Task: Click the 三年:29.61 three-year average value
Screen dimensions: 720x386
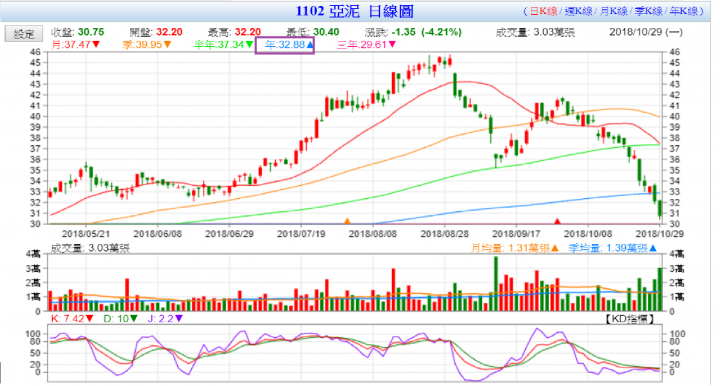Action: [x=366, y=45]
